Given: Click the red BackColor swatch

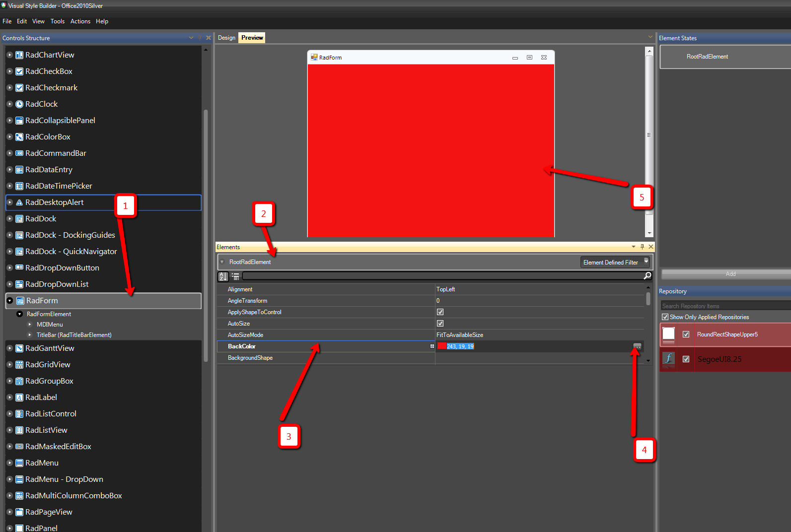Looking at the screenshot, I should (x=441, y=346).
